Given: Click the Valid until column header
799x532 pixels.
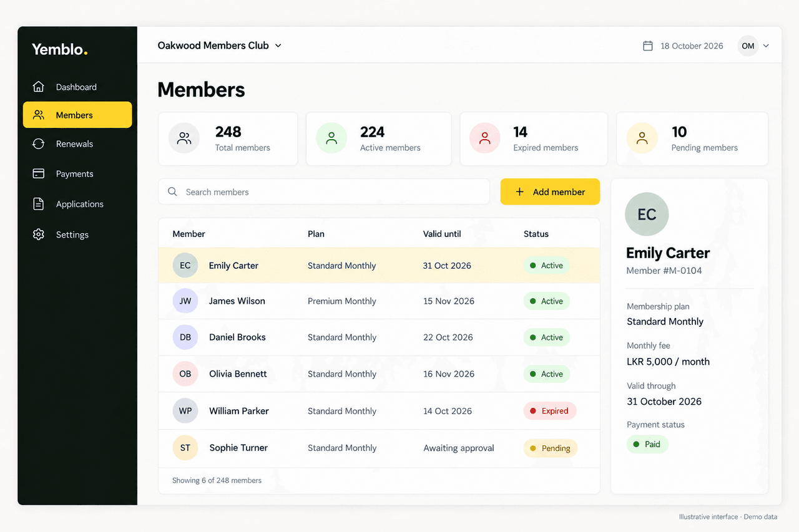Looking at the screenshot, I should (442, 234).
